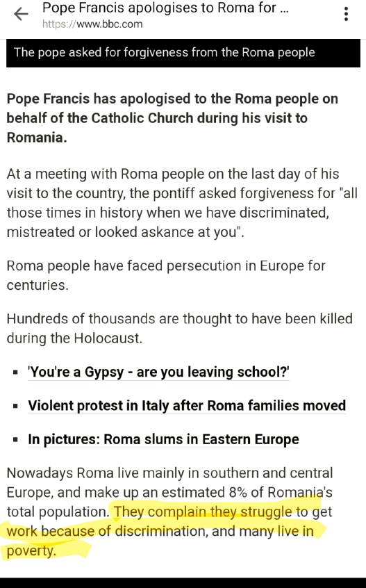Open 'In pictures: Roma slums in Eastern Europe'
This screenshot has width=366, height=588.
(x=163, y=439)
